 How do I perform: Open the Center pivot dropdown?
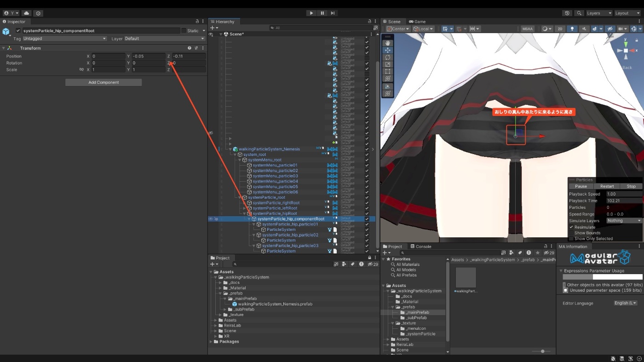pyautogui.click(x=398, y=29)
